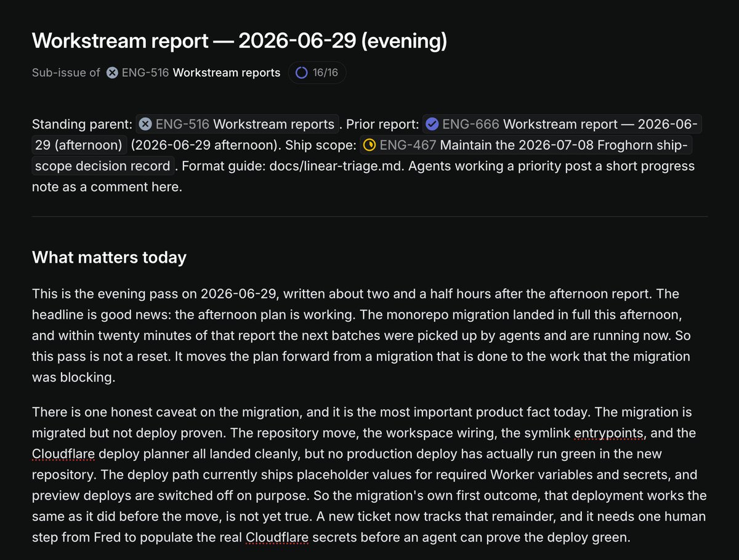Image resolution: width=739 pixels, height=560 pixels.
Task: Click the ENG-516 identifier in the sub-issue header
Action: 145,73
